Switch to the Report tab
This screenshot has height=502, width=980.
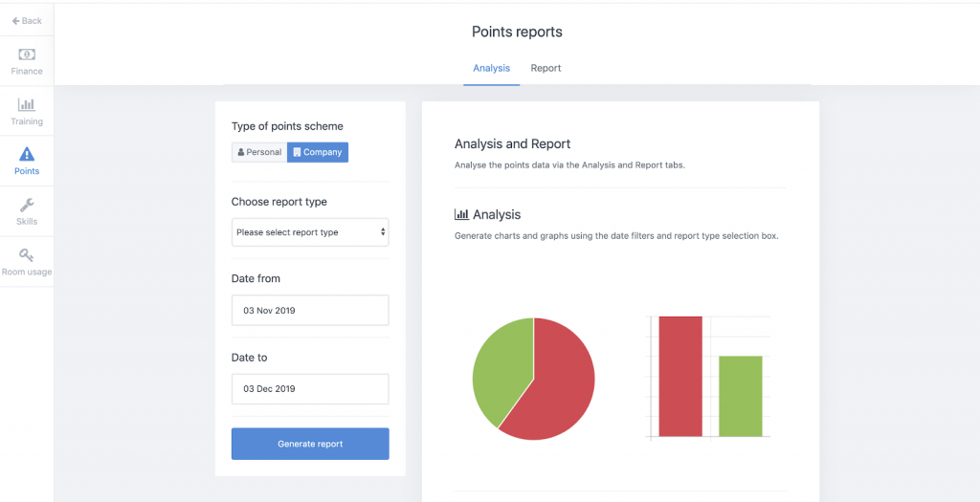[x=546, y=68]
